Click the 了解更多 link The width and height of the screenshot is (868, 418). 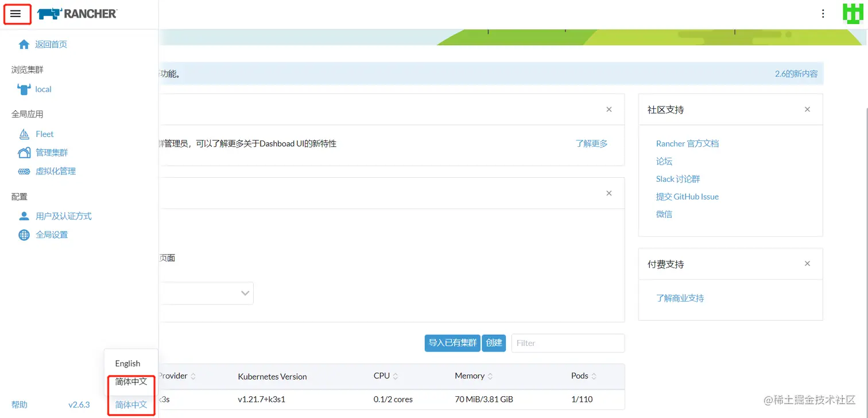(x=591, y=143)
